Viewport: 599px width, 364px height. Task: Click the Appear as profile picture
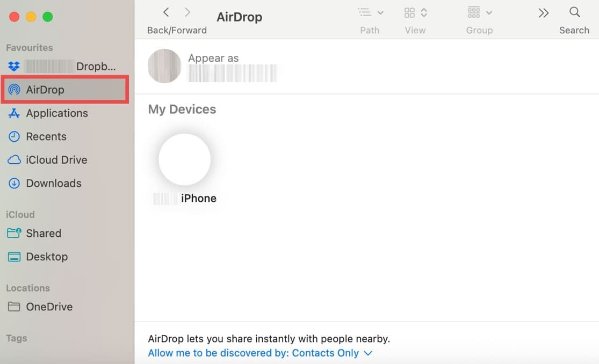[x=164, y=65]
